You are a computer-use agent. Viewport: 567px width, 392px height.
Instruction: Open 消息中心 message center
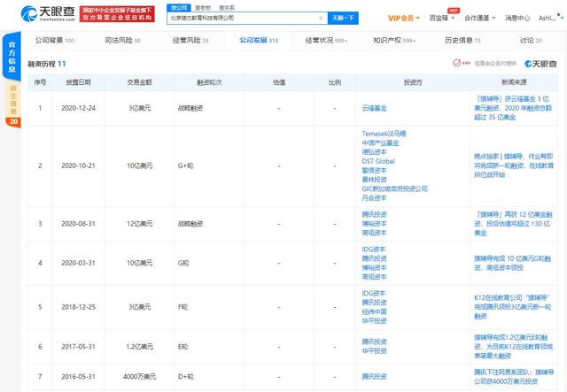(517, 18)
